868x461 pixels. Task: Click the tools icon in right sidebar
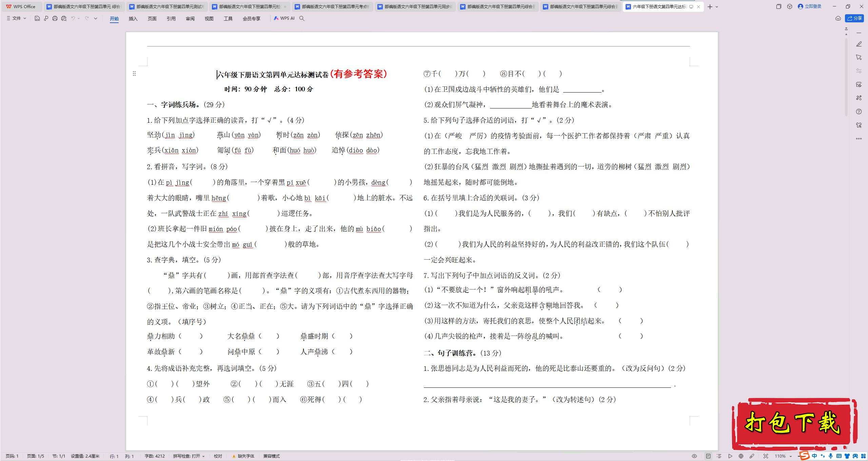pyautogui.click(x=859, y=98)
